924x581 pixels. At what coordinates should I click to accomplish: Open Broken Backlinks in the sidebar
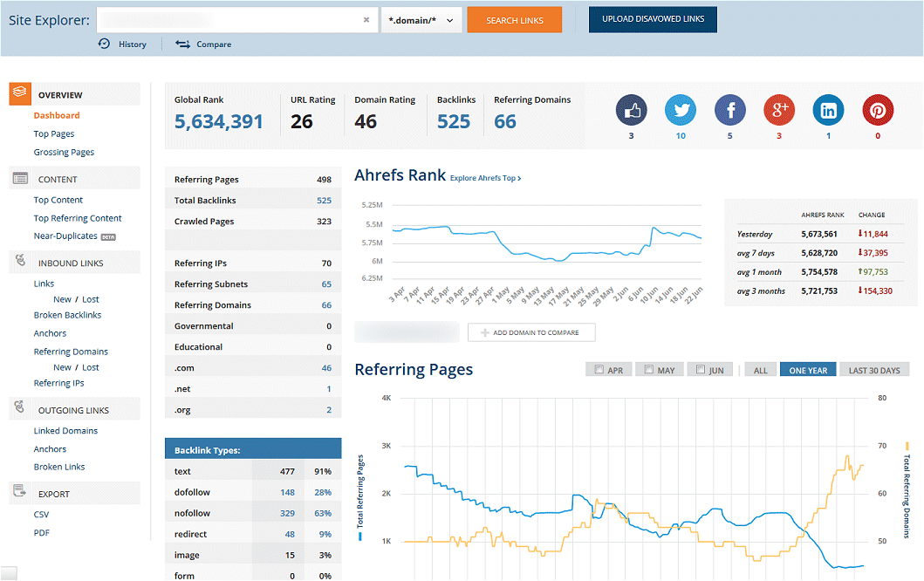pyautogui.click(x=68, y=315)
